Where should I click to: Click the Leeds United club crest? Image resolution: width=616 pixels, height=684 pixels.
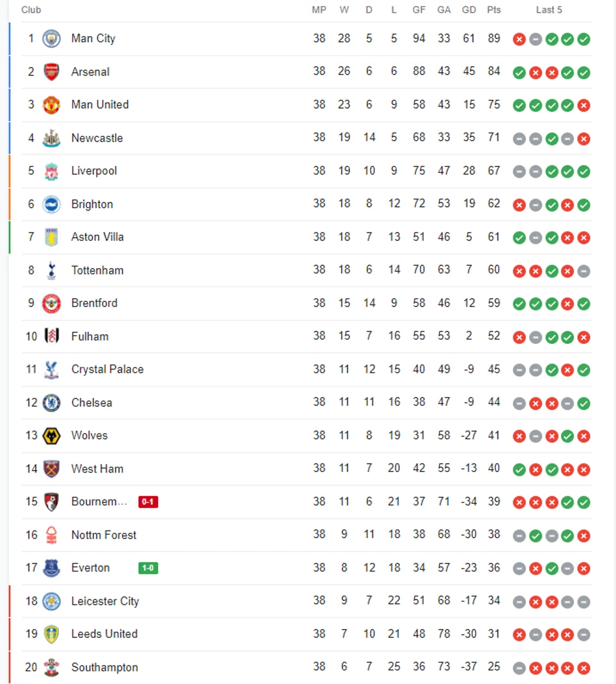tap(51, 634)
